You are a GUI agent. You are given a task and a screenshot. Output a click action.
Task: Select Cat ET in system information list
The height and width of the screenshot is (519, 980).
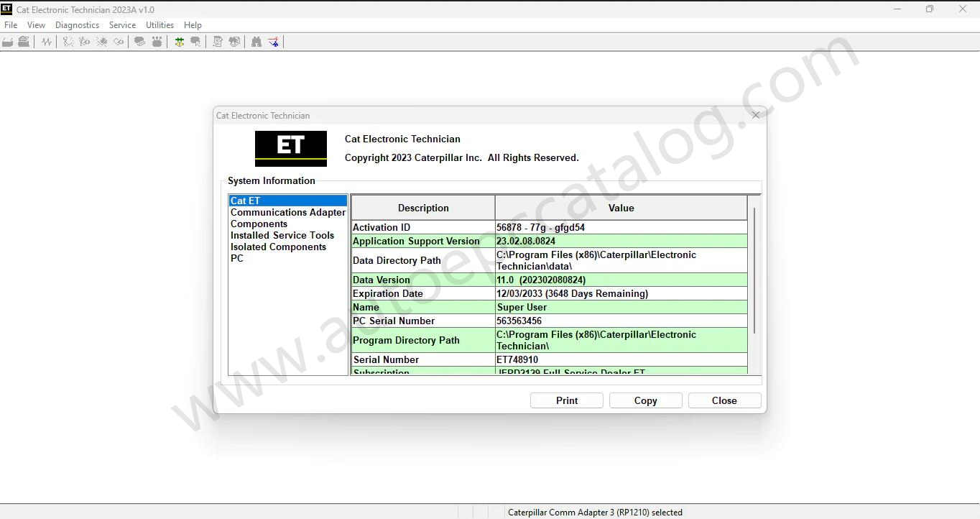pyautogui.click(x=288, y=201)
